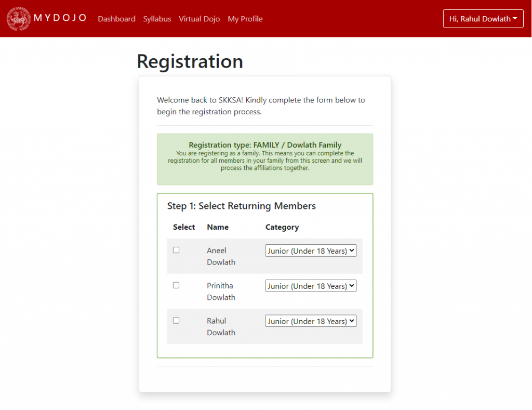Viewport: 532px width, 410px height.
Task: Click the Category column header
Action: 282,227
